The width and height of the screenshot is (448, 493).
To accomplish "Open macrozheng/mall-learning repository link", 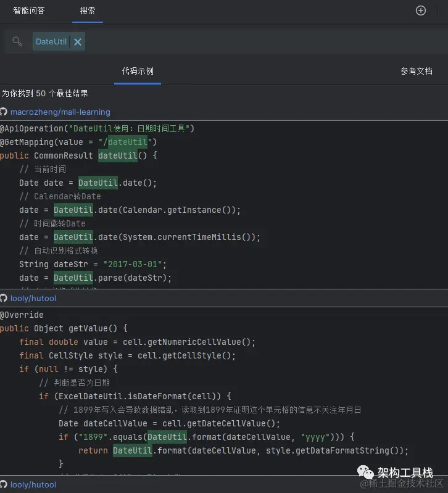I will pos(60,112).
